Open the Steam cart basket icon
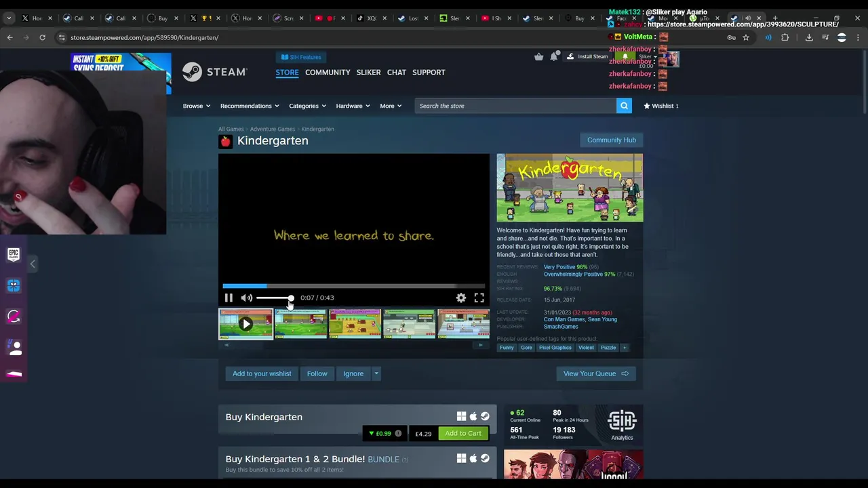The image size is (868, 488). (538, 57)
